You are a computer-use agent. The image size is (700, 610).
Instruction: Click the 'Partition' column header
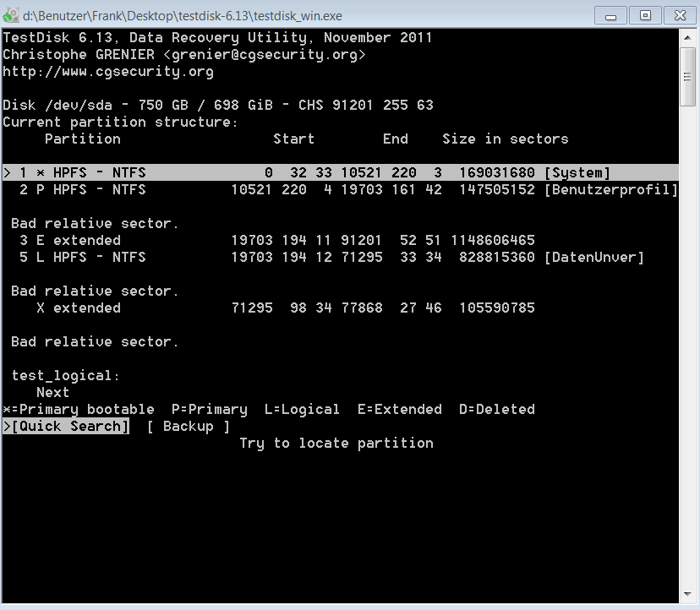click(83, 139)
